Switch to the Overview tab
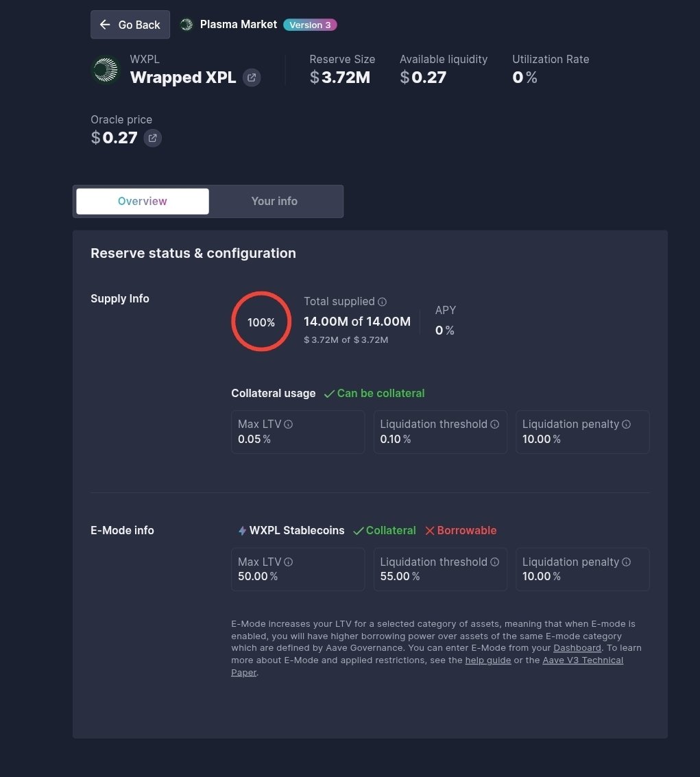The height and width of the screenshot is (777, 700). [x=143, y=201]
